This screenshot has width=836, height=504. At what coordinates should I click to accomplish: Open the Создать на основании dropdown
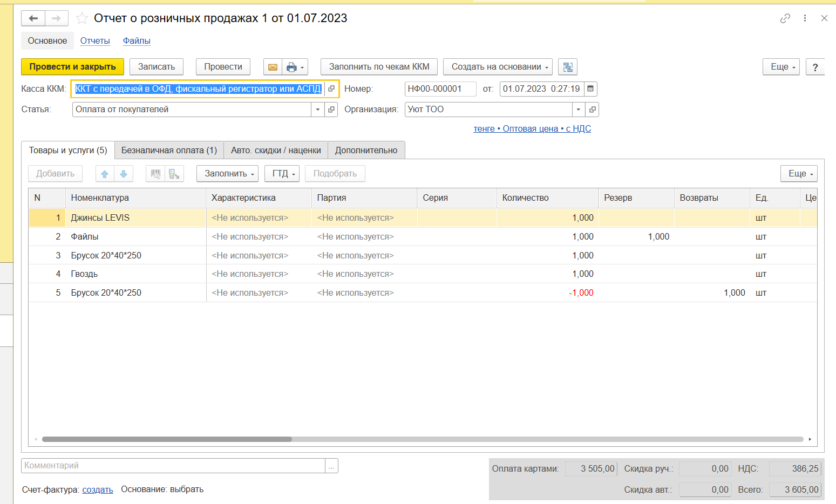click(497, 67)
